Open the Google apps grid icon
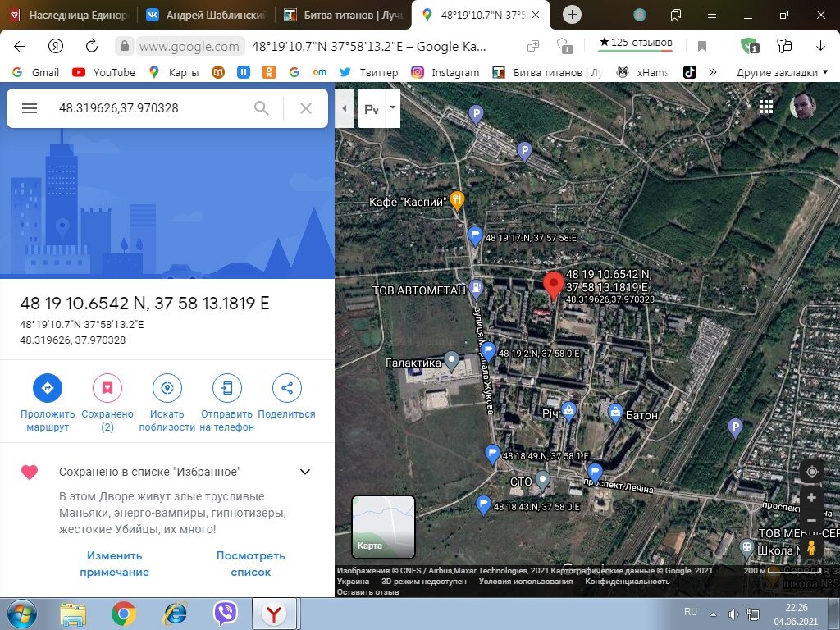This screenshot has height=630, width=840. tap(766, 107)
